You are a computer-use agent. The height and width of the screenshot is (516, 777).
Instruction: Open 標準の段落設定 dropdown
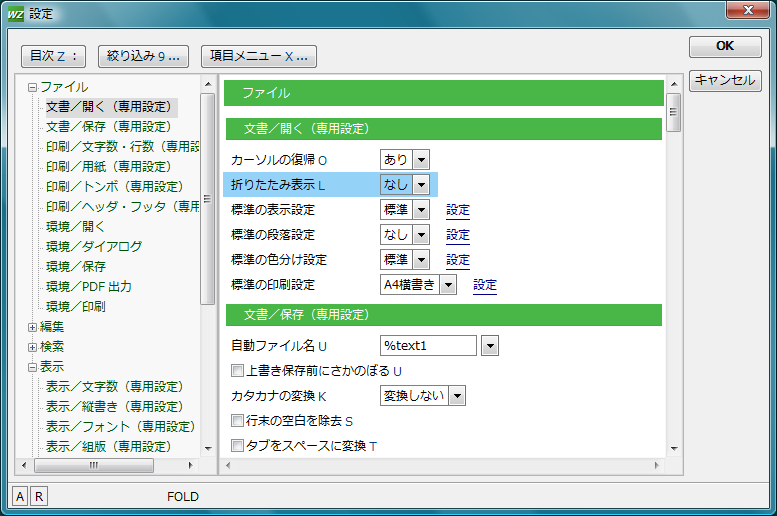421,234
